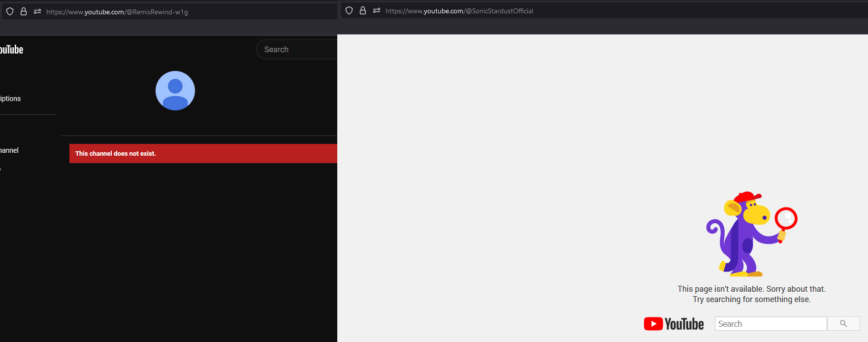Image resolution: width=868 pixels, height=342 pixels.
Task: Click the magnifier search button on error page
Action: tap(843, 324)
